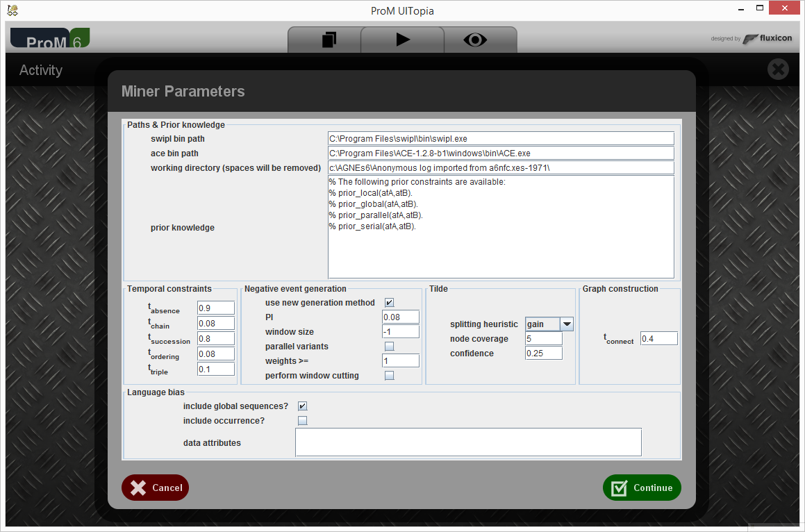This screenshot has width=805, height=532.
Task: Click the working directory field
Action: point(501,167)
